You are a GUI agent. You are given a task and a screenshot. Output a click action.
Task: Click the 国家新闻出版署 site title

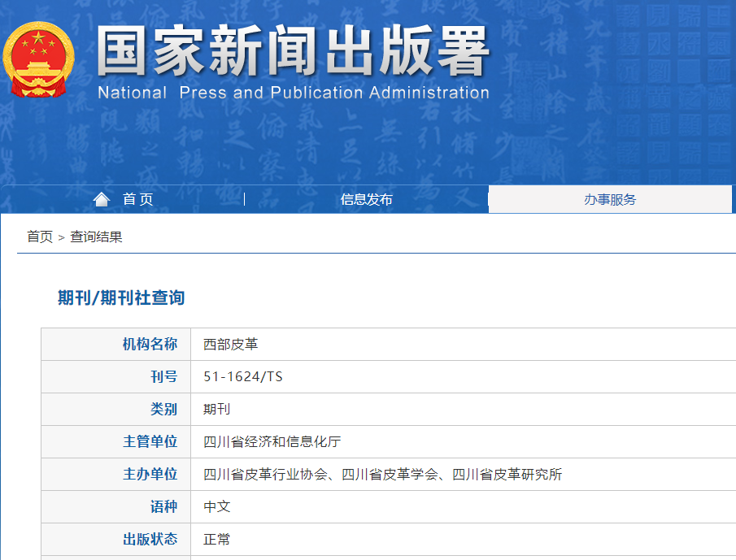pyautogui.click(x=293, y=50)
